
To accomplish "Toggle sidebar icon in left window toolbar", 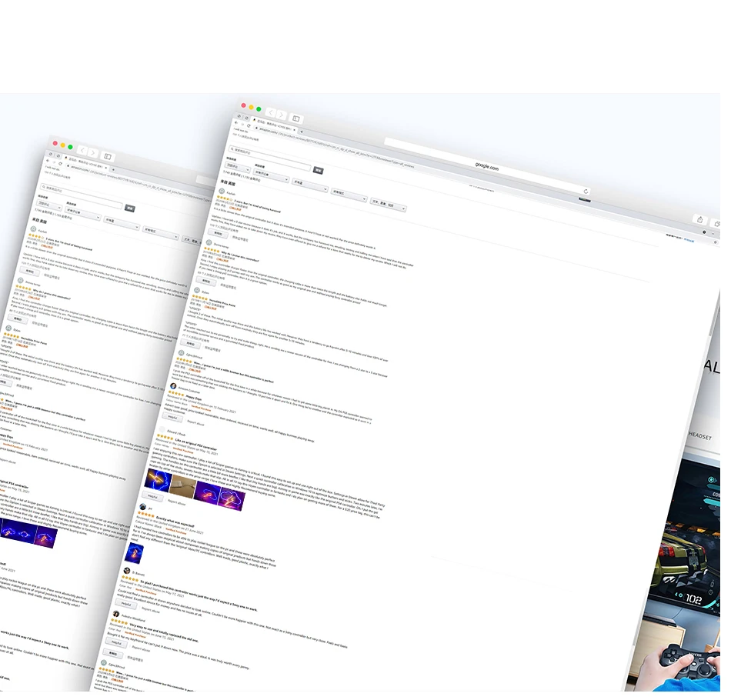I will tap(108, 157).
